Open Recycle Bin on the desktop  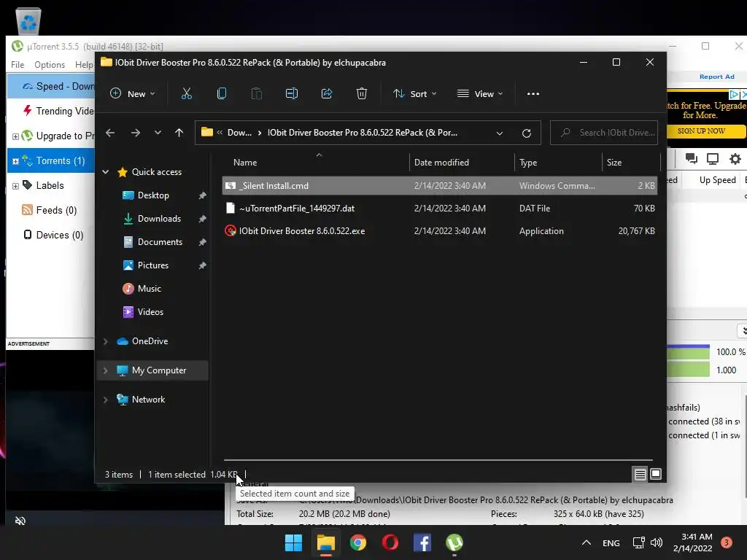click(28, 21)
